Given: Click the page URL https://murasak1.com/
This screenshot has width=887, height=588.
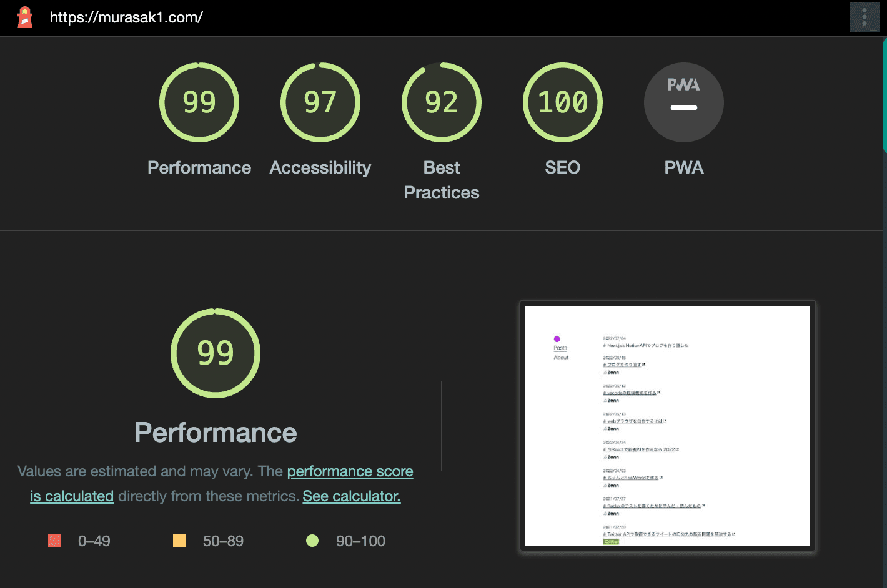Looking at the screenshot, I should [126, 17].
